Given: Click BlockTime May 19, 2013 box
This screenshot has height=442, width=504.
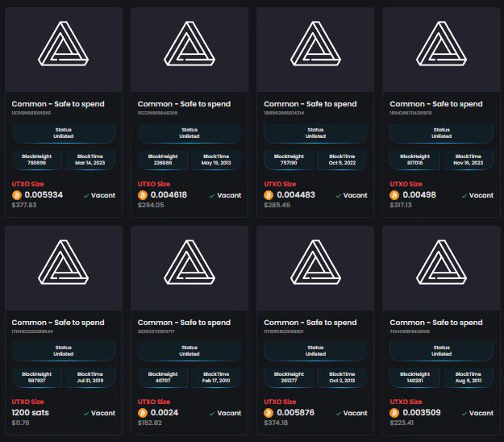Looking at the screenshot, I should point(216,160).
